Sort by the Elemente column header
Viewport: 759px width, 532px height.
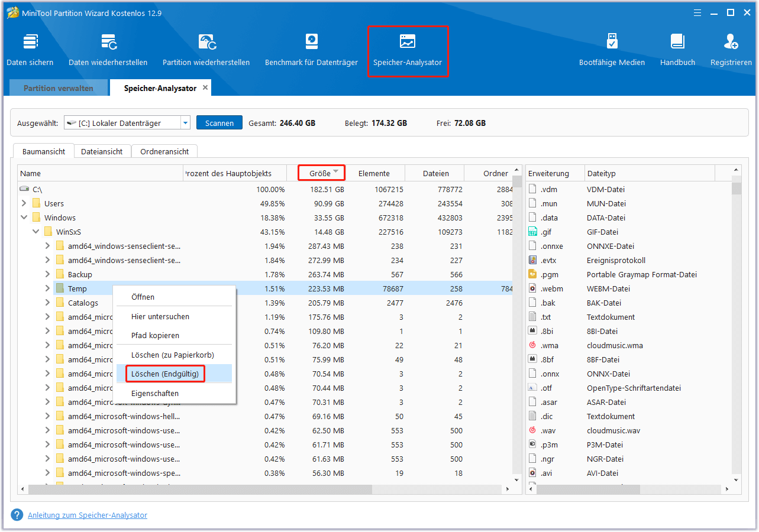coord(376,173)
